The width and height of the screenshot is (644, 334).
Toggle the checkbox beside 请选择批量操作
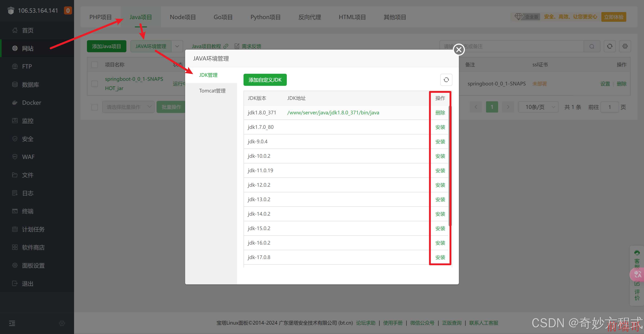click(x=95, y=107)
